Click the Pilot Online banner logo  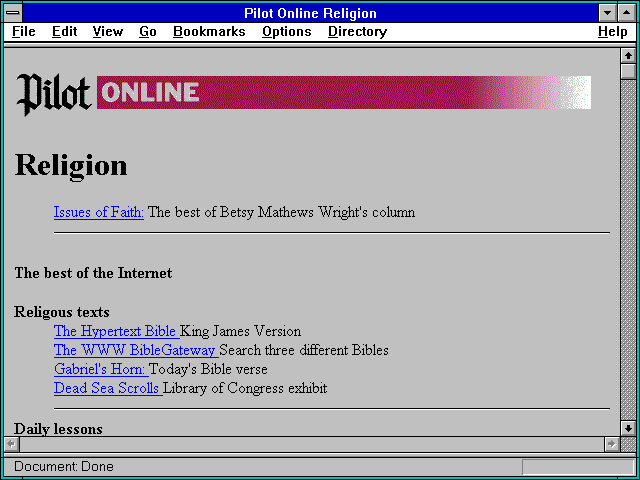(x=303, y=93)
